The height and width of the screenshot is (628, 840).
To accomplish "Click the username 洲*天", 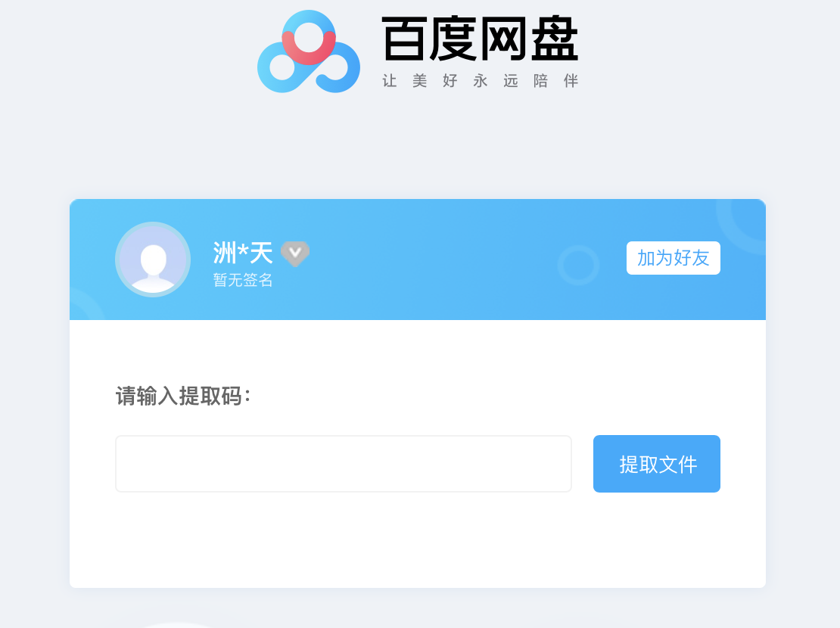I will [243, 253].
